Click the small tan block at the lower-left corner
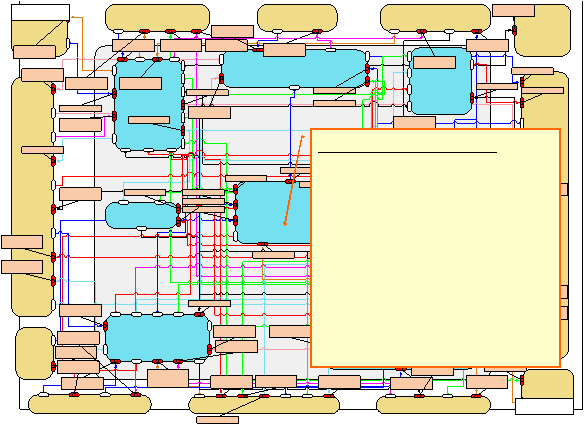Image resolution: width=584 pixels, height=425 pixels. pyautogui.click(x=34, y=353)
